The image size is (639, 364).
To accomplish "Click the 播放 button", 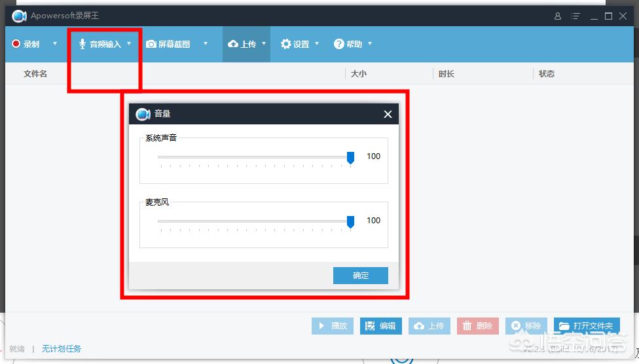I will click(x=333, y=326).
